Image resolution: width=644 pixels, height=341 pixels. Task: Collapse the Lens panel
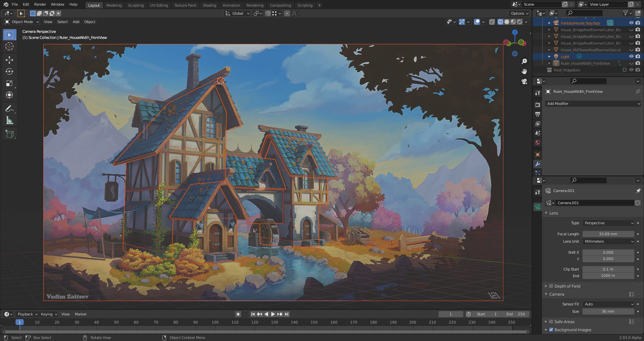tap(546, 213)
